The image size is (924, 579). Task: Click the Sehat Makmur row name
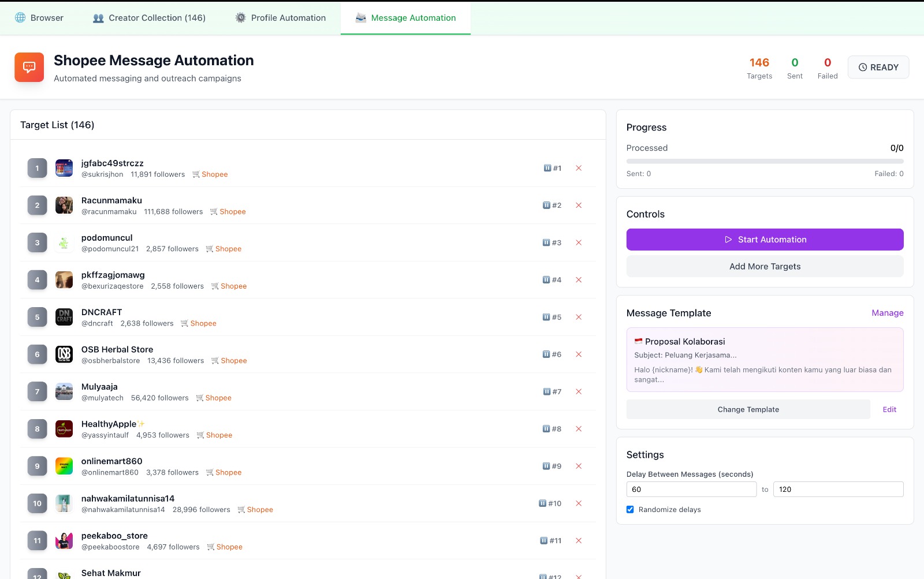coord(111,573)
